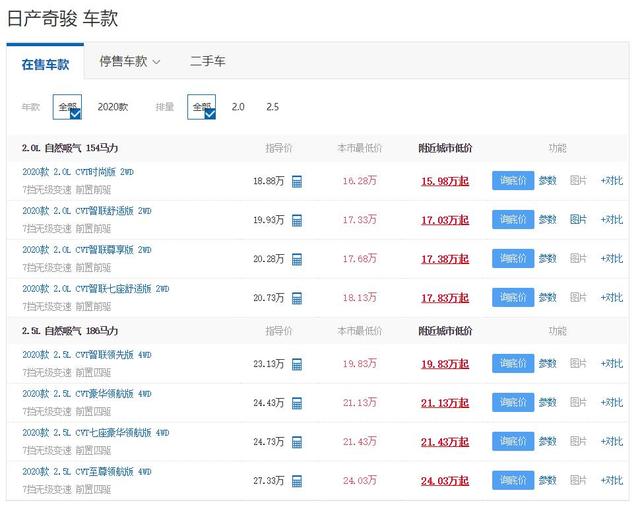Add 18.88万 model to +对比

point(611,180)
